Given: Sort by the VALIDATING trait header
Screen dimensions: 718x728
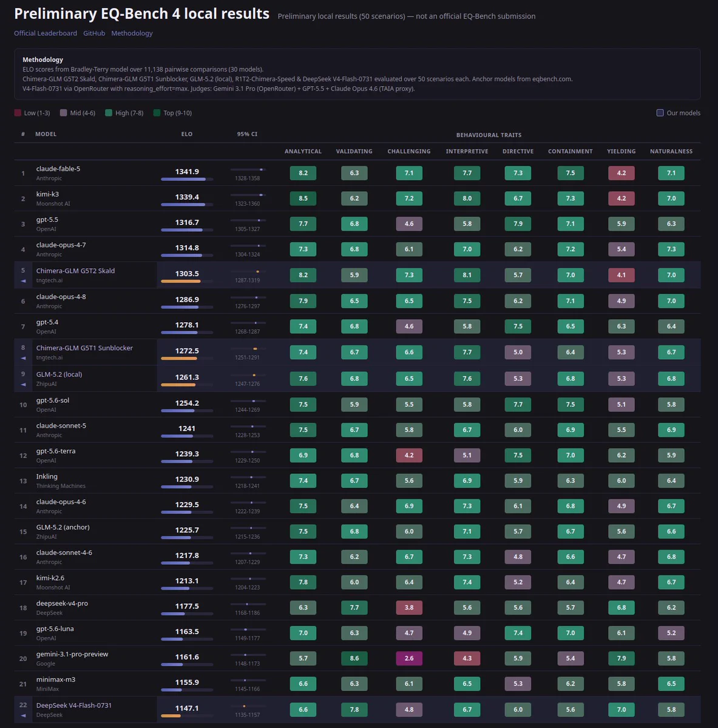Looking at the screenshot, I should click(x=354, y=152).
